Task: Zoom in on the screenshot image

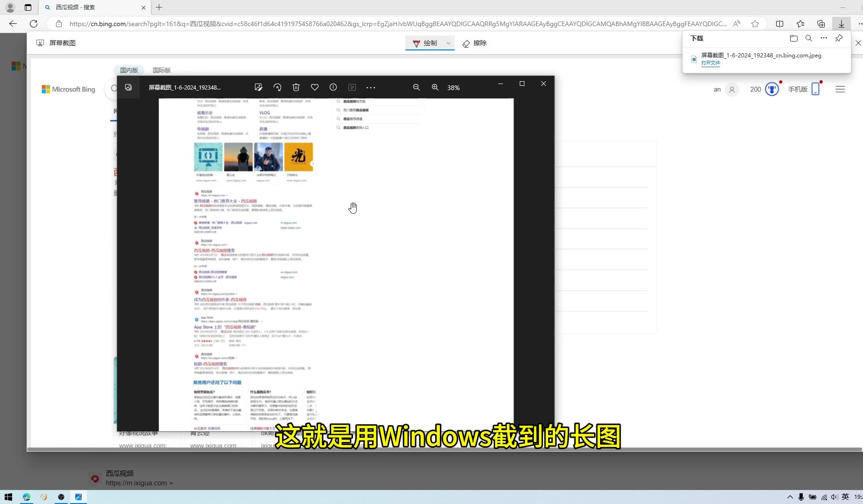Action: [x=435, y=87]
